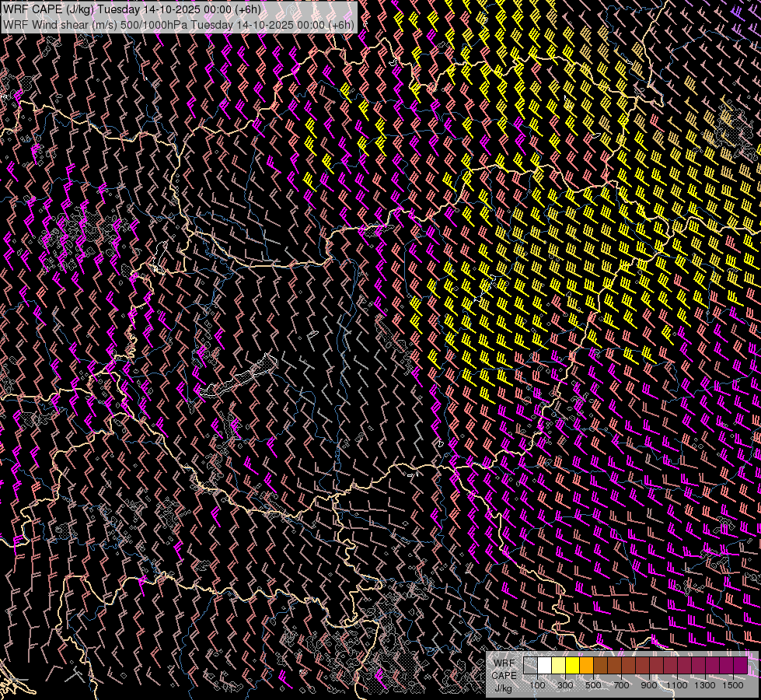Viewport: 761px width, 700px height.
Task: Click the WRF Wind shear title line
Action: tap(179, 24)
